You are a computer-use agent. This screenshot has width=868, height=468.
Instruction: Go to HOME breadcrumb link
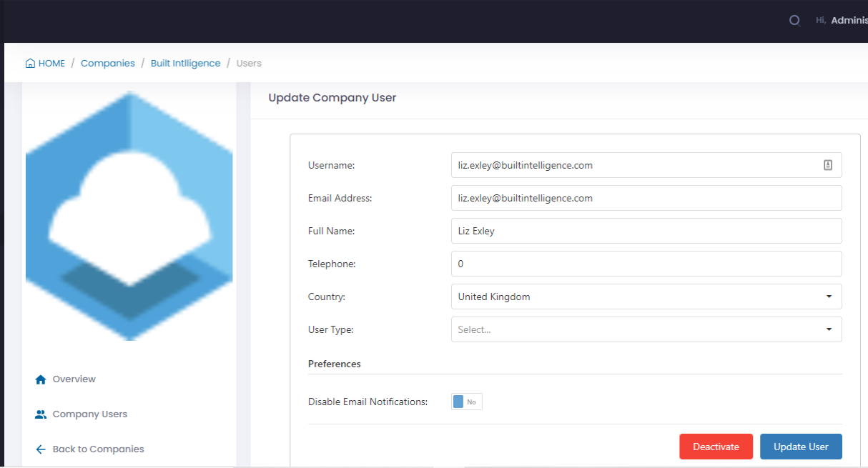click(45, 64)
